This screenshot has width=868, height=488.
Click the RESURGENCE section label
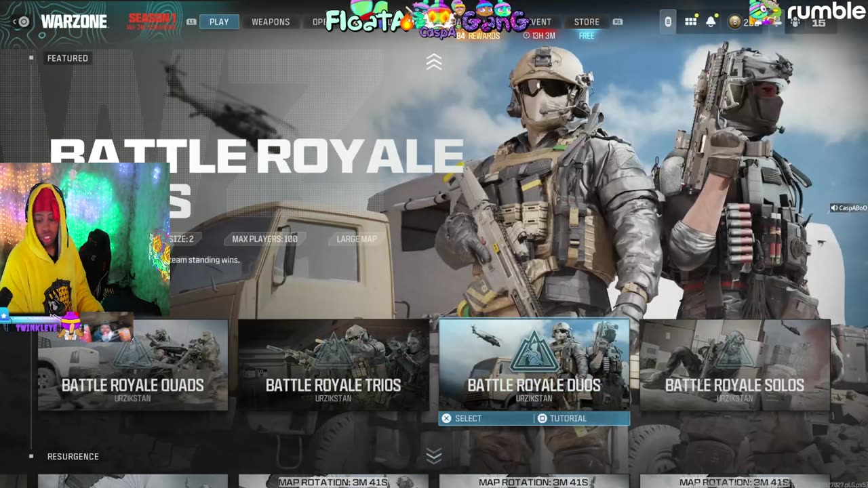click(x=73, y=457)
